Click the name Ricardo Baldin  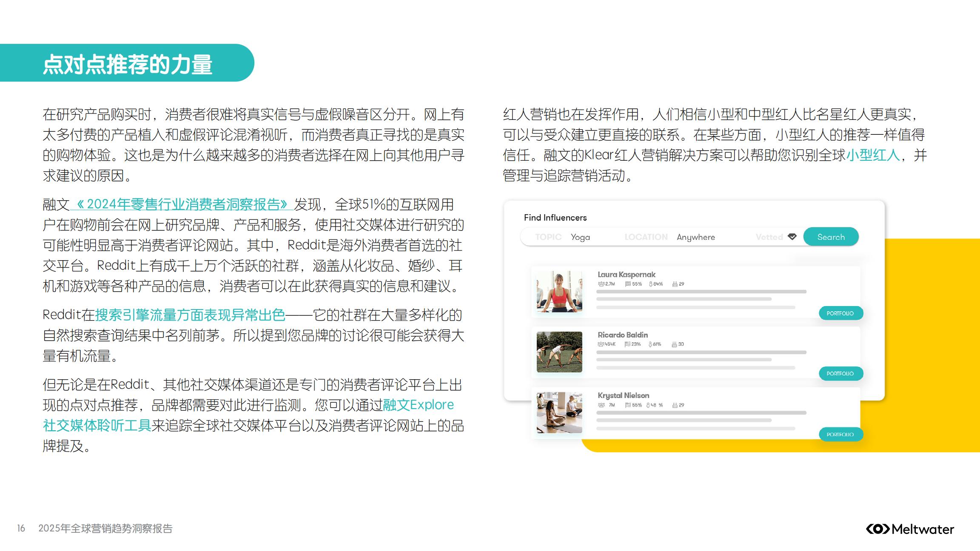tap(623, 335)
